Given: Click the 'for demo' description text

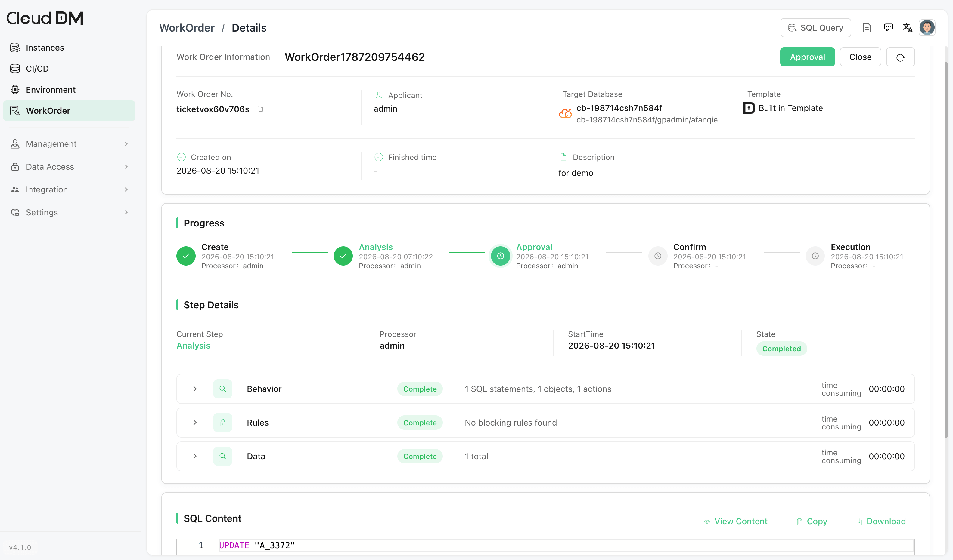Looking at the screenshot, I should 576,173.
